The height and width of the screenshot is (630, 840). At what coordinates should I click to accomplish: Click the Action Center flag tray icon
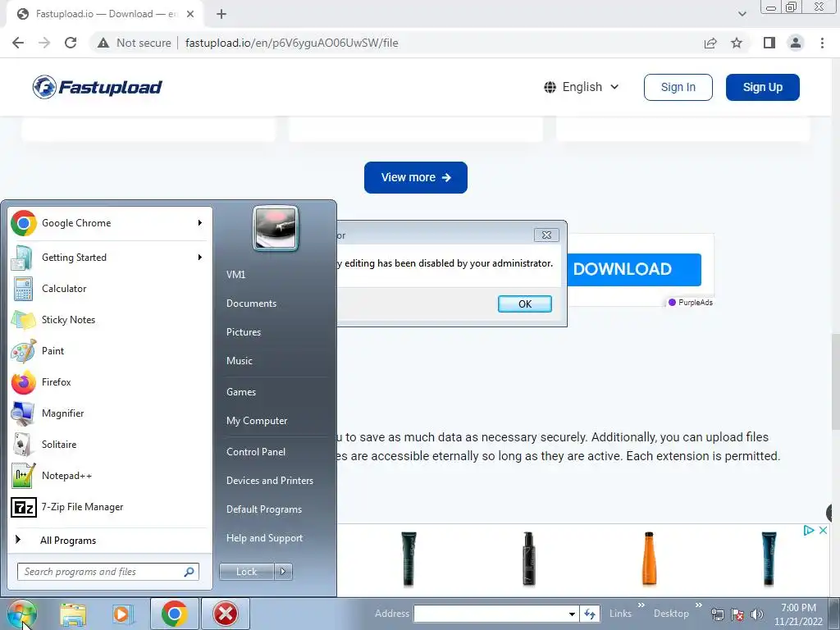737,614
